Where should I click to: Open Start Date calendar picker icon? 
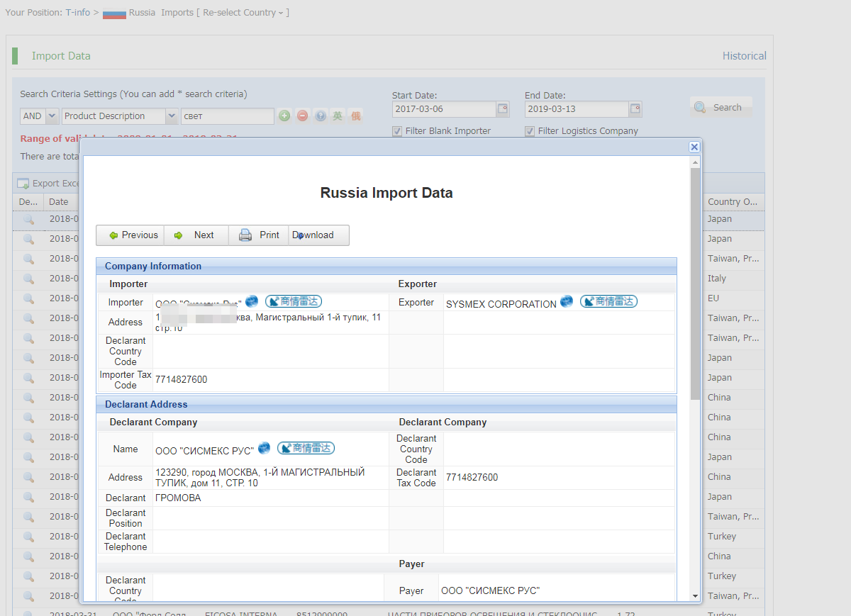point(503,109)
